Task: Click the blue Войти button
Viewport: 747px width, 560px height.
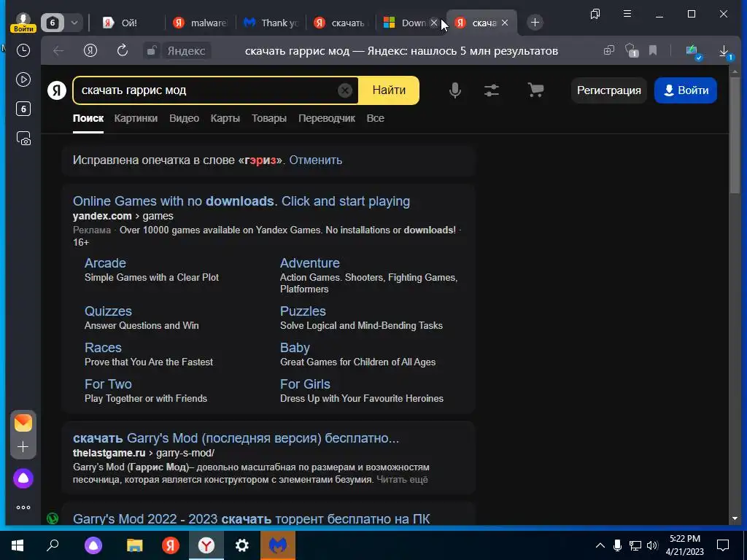Action: (x=686, y=90)
